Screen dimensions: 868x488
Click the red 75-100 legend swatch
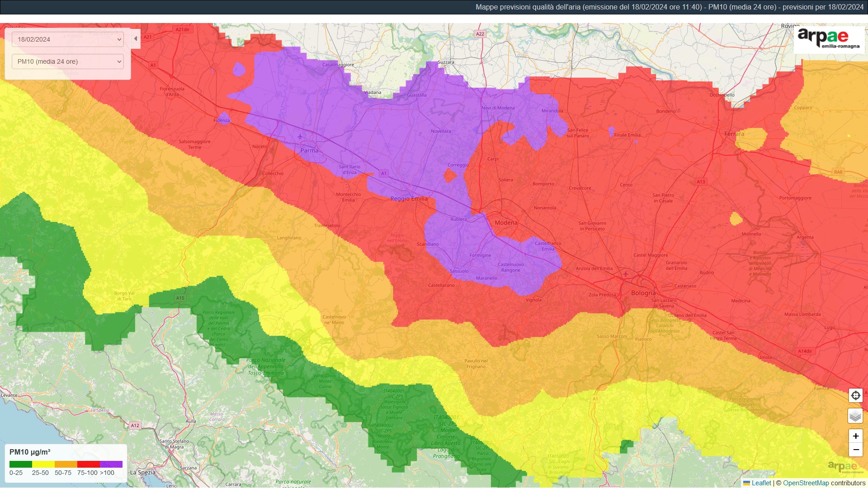click(89, 464)
